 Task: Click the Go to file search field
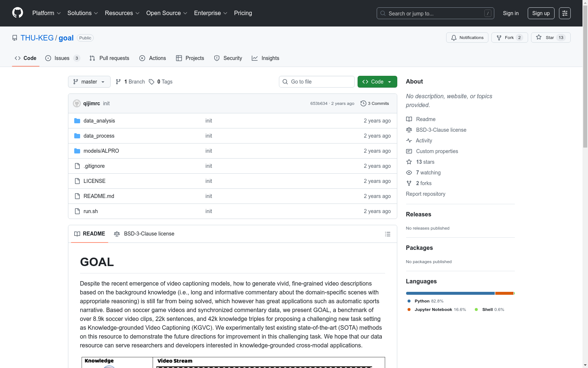pos(317,82)
